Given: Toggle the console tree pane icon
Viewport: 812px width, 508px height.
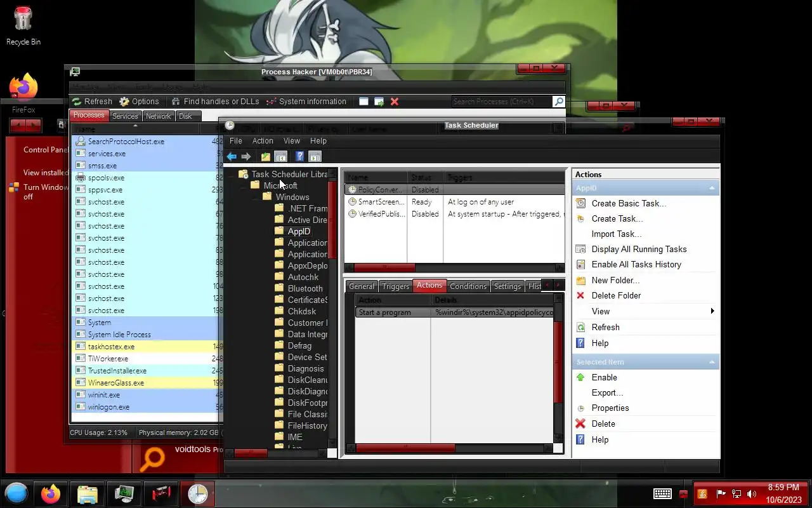Looking at the screenshot, I should [x=280, y=156].
